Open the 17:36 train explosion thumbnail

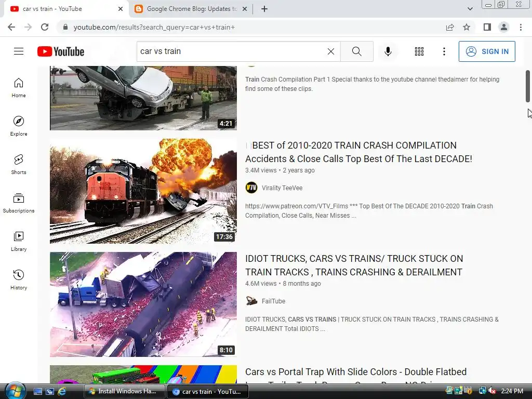[143, 191]
